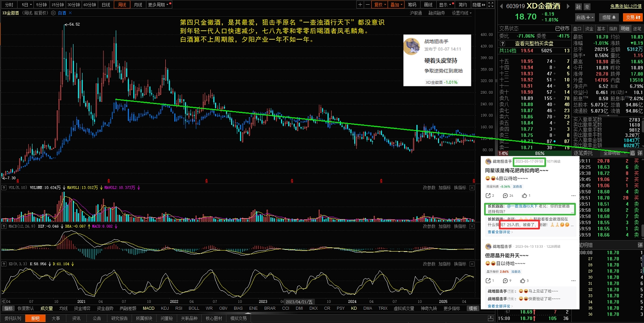Click the 2023/04/21 date marker on timeline
This screenshot has height=323, width=644.
click(x=298, y=302)
